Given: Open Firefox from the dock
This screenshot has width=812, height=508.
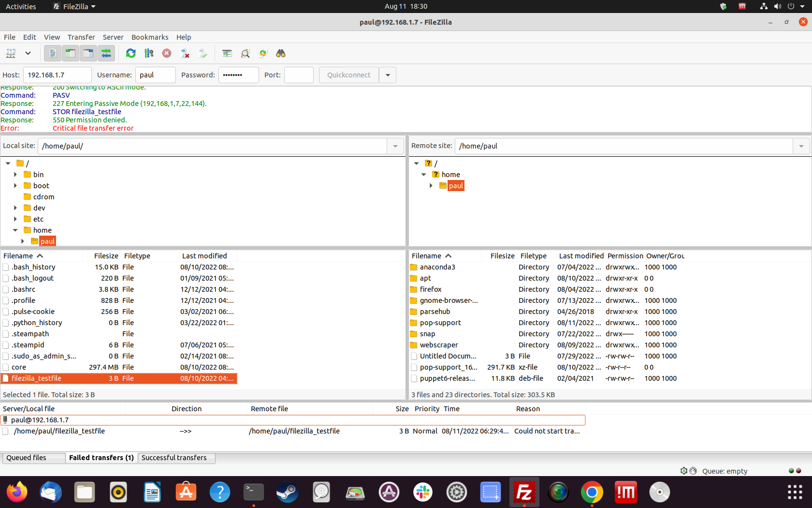Looking at the screenshot, I should click(x=17, y=493).
